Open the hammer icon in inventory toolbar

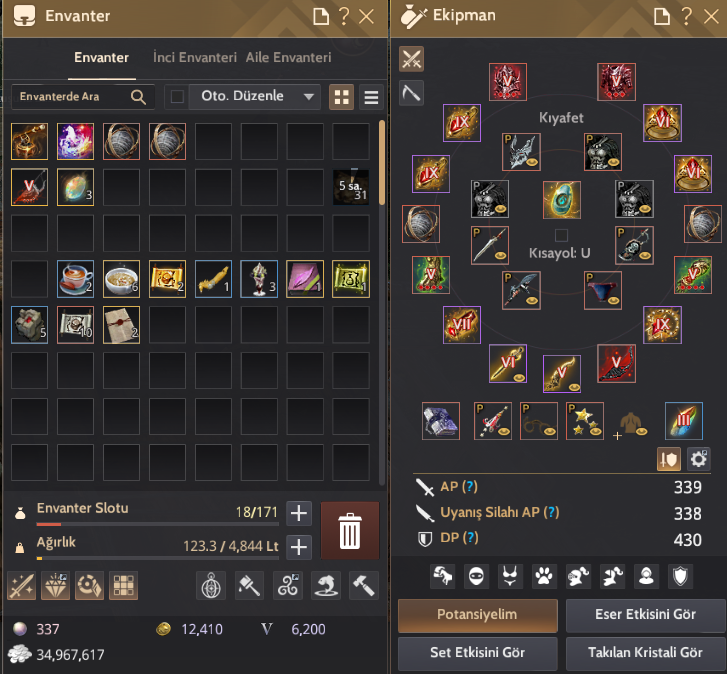[364, 585]
